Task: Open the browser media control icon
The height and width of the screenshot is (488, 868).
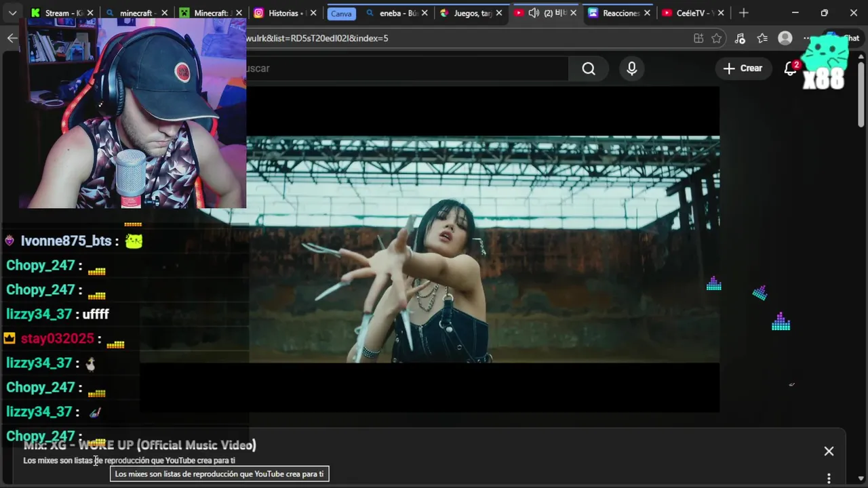Action: click(x=740, y=39)
